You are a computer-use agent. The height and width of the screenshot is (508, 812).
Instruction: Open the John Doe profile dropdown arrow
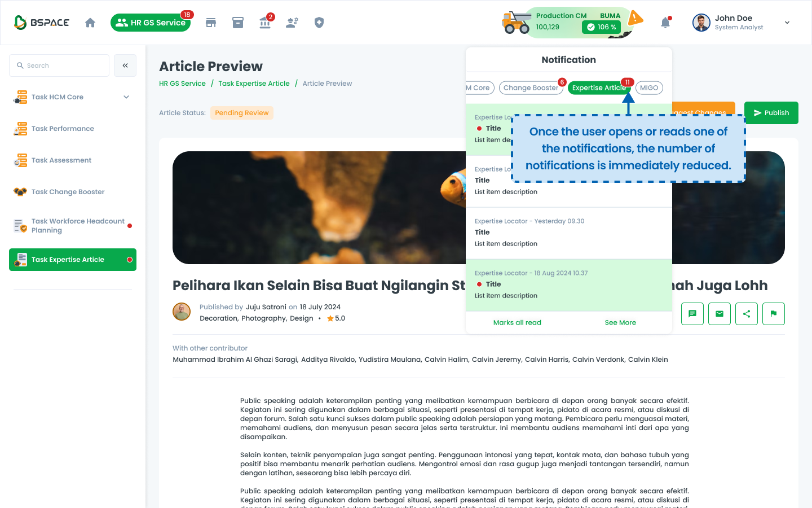(787, 23)
